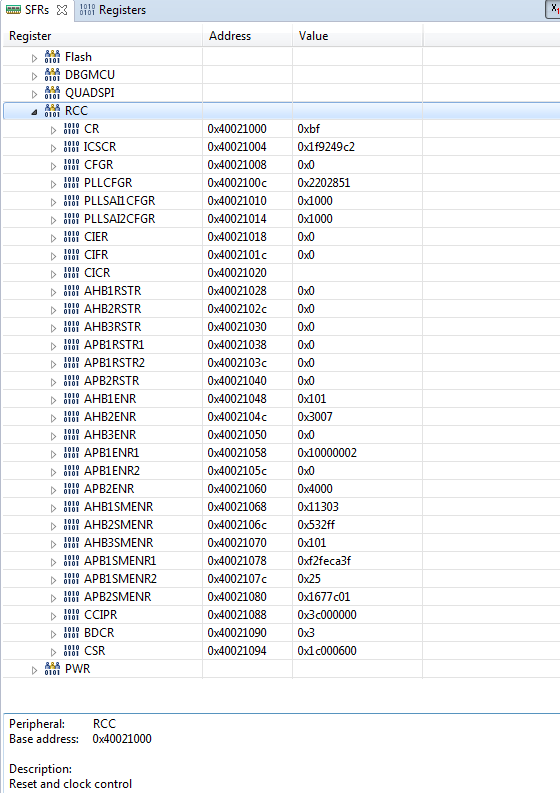
Task: Click the Flash peripheral icon
Action: [52, 57]
